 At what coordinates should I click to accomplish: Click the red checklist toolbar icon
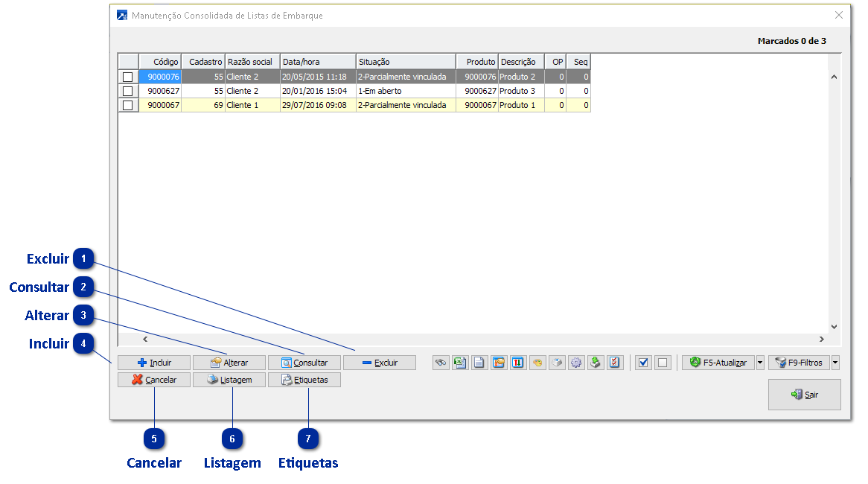click(x=615, y=363)
